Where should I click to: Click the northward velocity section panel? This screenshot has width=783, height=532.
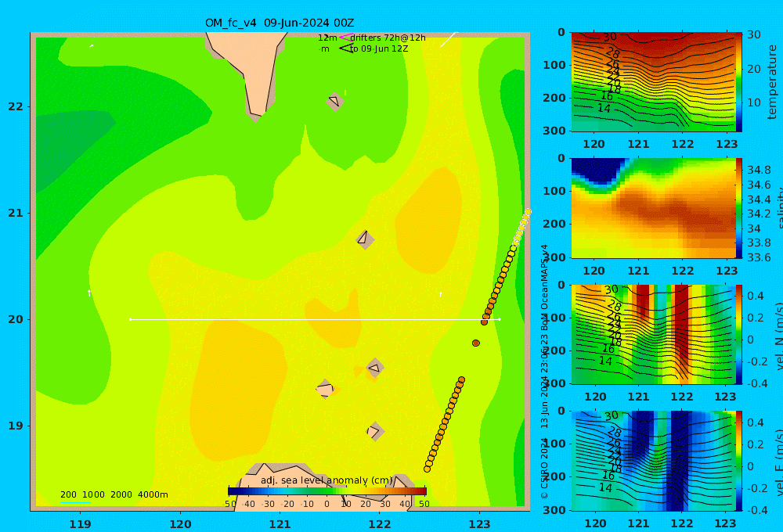point(654,334)
